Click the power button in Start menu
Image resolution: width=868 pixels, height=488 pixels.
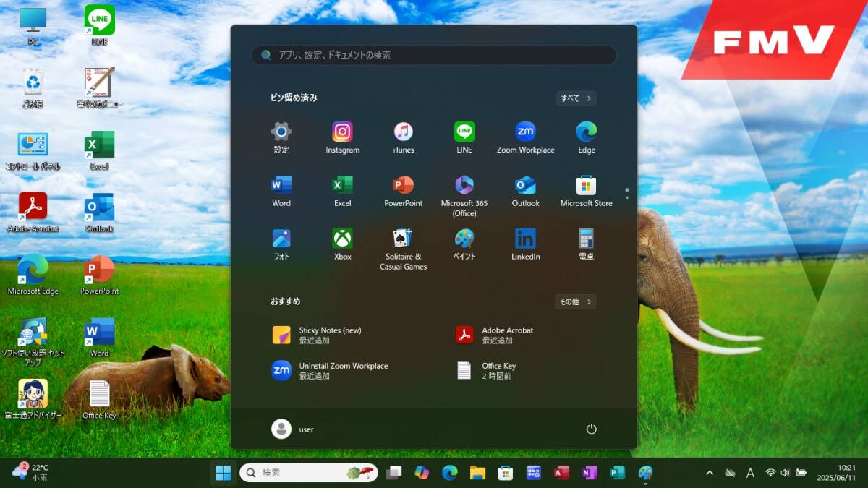coord(591,429)
